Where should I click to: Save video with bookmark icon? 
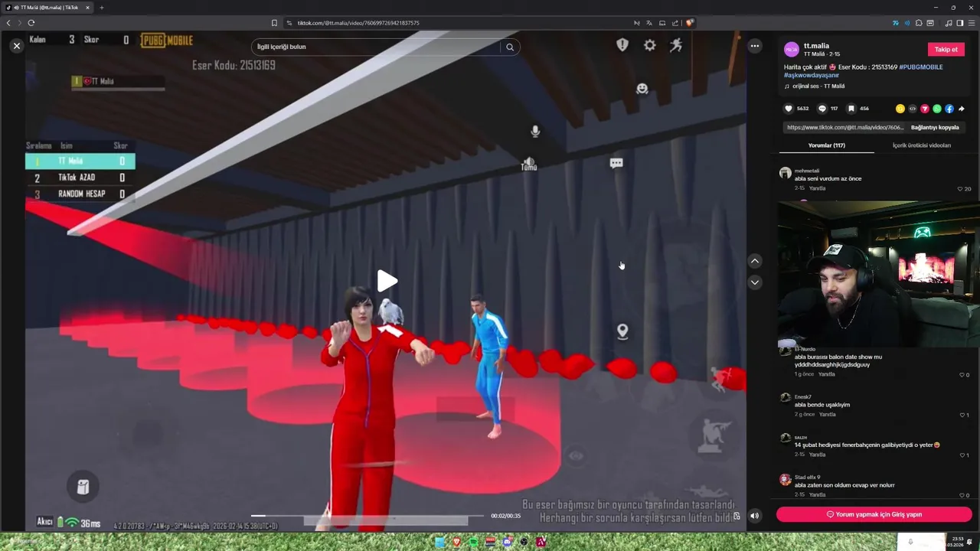coord(851,109)
